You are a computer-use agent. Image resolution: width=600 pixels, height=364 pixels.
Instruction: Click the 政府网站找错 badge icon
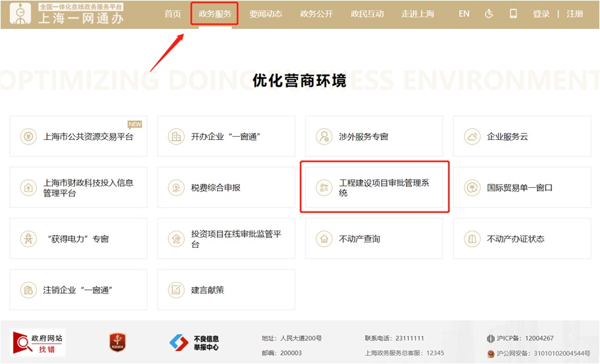[x=38, y=342]
